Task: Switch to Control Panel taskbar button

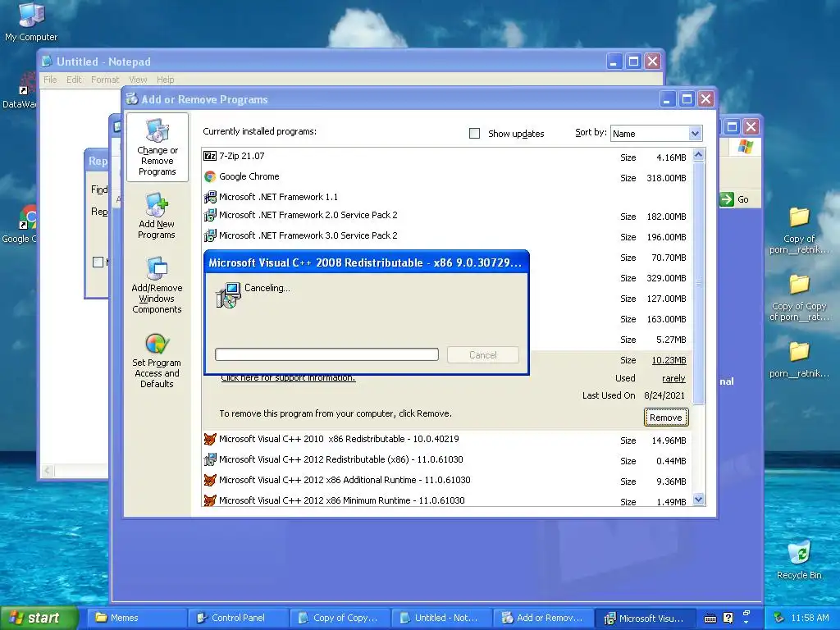Action: (238, 618)
